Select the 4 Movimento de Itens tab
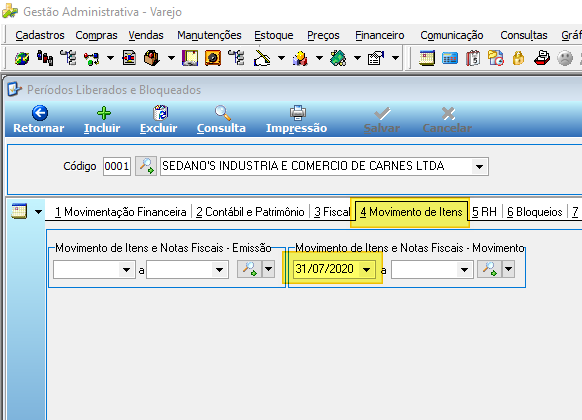 click(x=411, y=212)
